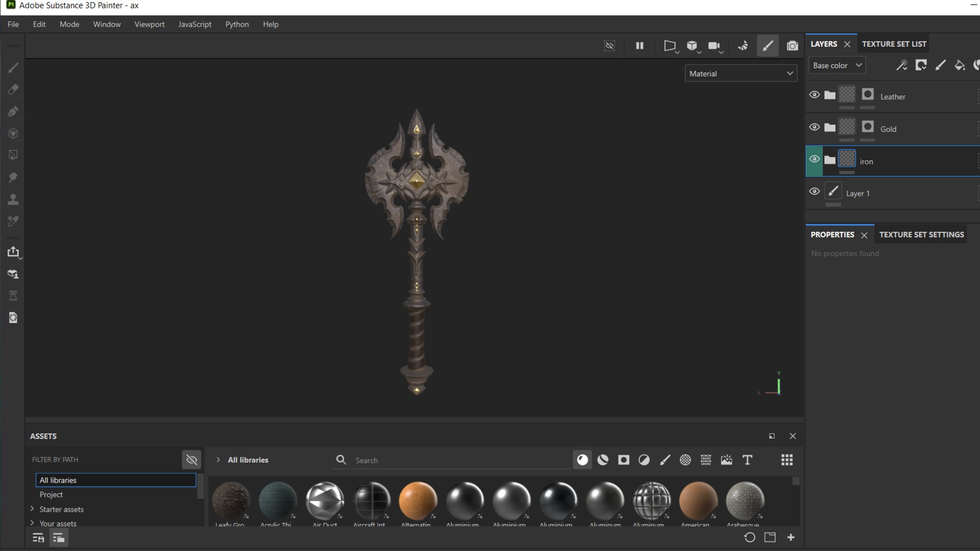Refresh the assets library

[749, 537]
